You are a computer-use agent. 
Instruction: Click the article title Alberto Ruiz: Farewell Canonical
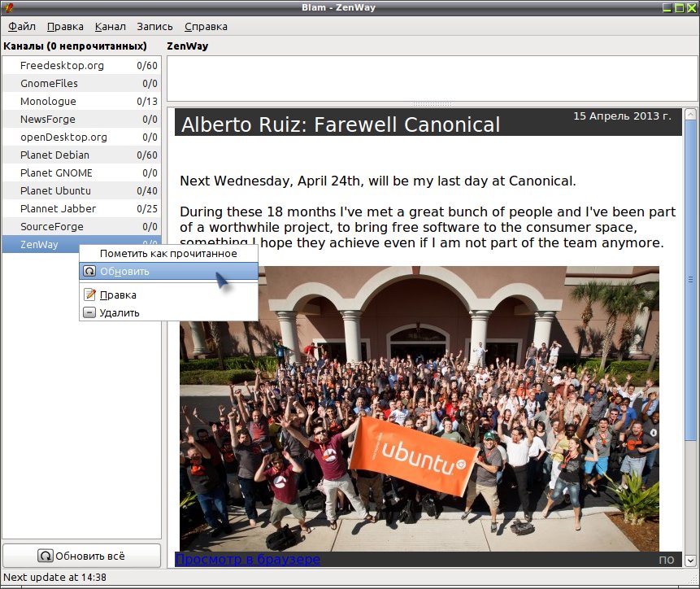click(341, 124)
